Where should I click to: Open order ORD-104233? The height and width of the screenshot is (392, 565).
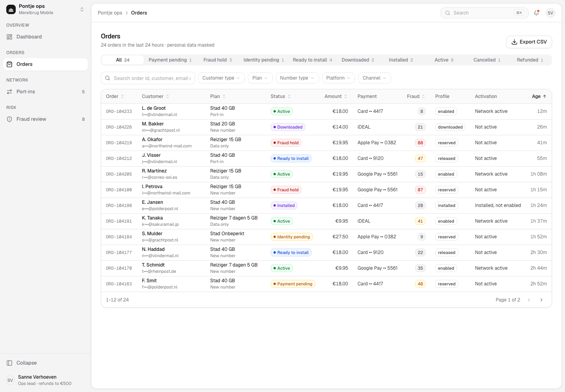pyautogui.click(x=119, y=112)
